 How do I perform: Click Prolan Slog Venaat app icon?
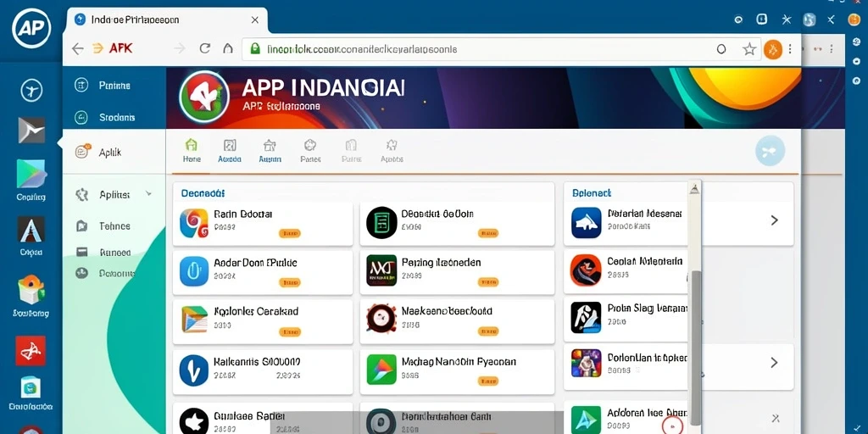pos(586,318)
